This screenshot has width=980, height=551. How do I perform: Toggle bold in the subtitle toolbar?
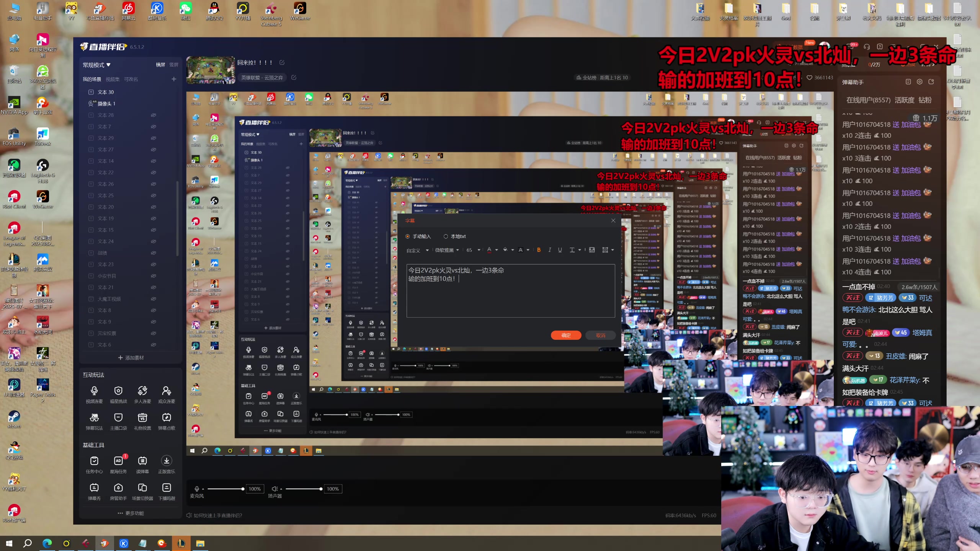[x=539, y=250]
